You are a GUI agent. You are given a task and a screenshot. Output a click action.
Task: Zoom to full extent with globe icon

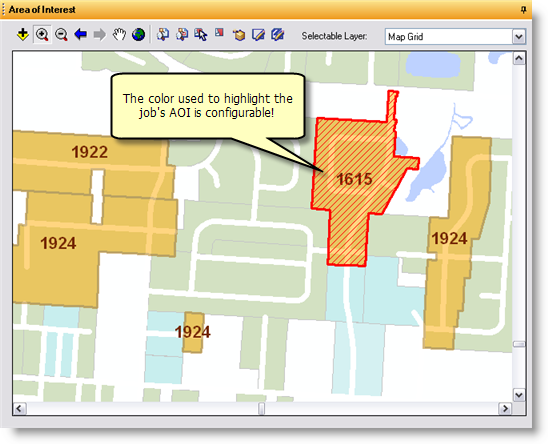click(138, 34)
